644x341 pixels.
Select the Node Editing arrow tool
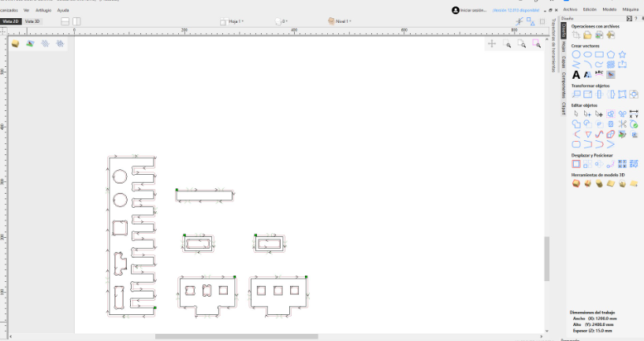click(x=588, y=114)
